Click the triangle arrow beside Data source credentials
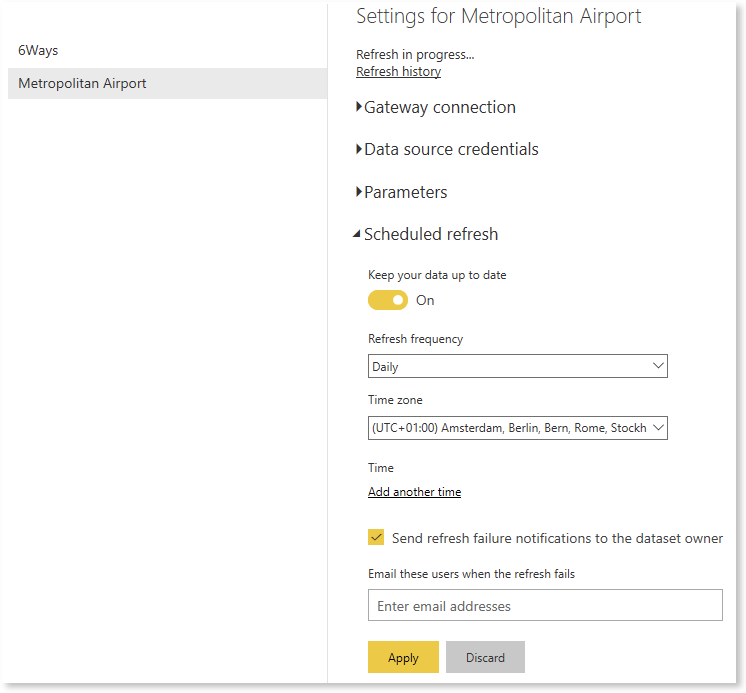This screenshot has height=693, width=746. 359,149
